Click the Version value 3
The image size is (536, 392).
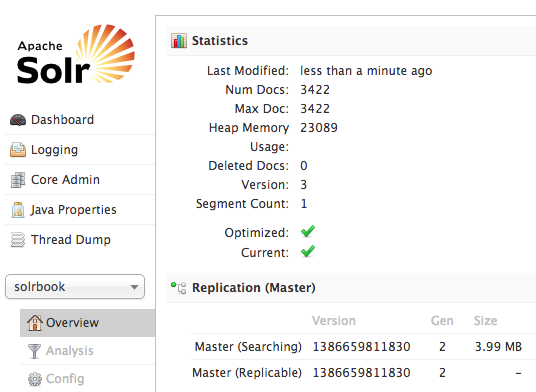304,185
